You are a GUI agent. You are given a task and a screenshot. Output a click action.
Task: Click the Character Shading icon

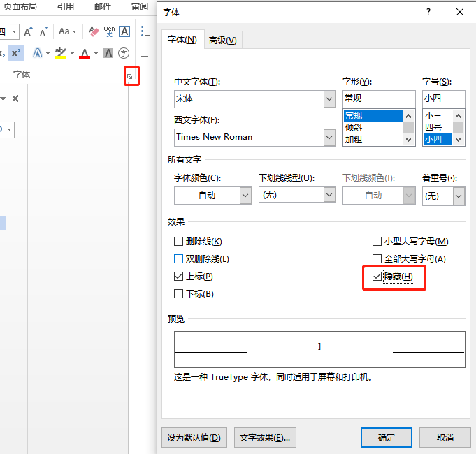108,53
